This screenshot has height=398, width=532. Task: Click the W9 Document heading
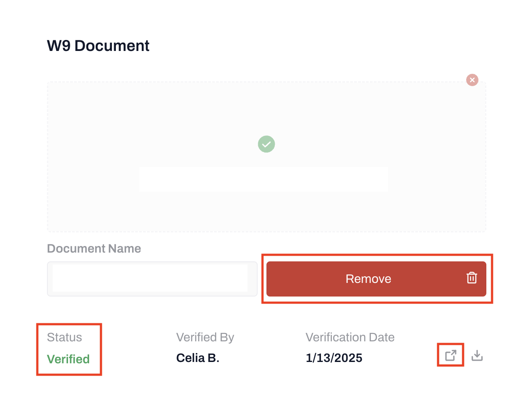tap(98, 46)
